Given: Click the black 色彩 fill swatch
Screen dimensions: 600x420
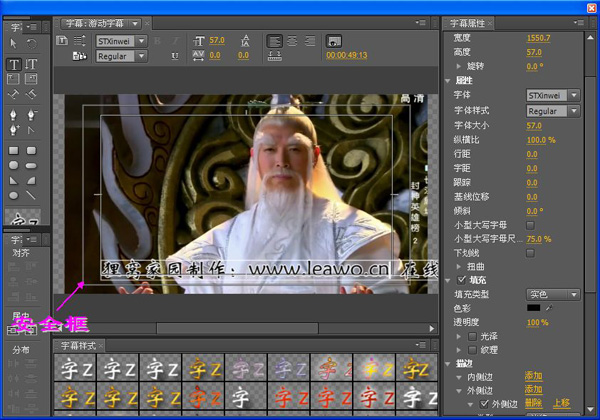Looking at the screenshot, I should [533, 308].
